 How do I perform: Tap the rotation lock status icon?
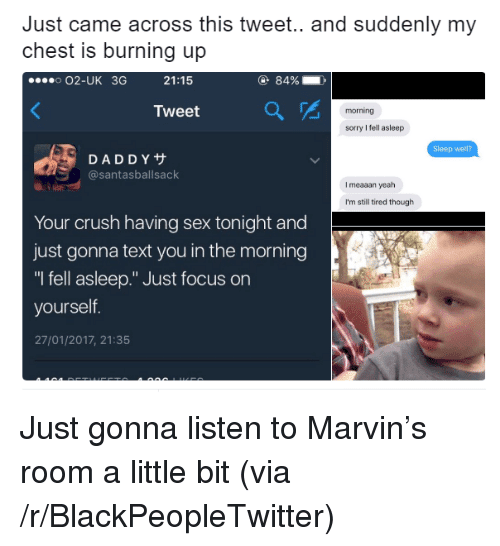(x=264, y=81)
